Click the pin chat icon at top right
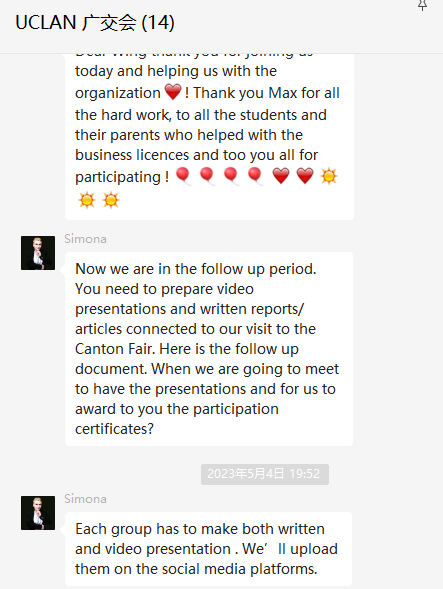443x589 pixels. 422,5
